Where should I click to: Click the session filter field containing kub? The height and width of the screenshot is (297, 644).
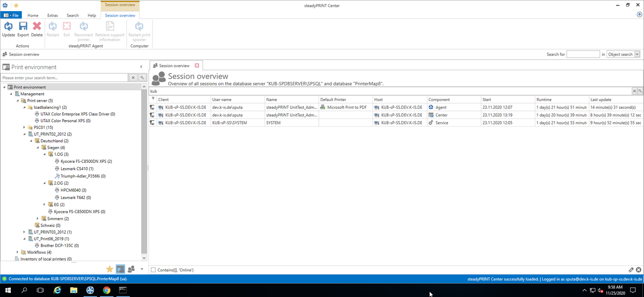coord(390,91)
